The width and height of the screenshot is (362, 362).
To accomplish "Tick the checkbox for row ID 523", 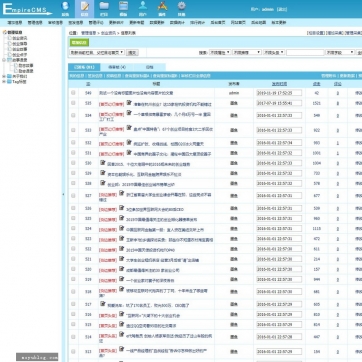I will click(73, 239).
